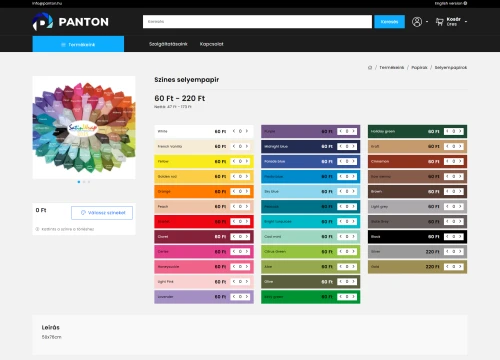This screenshot has height=360, width=500.
Task: Switch to English version link
Action: pyautogui.click(x=451, y=3)
